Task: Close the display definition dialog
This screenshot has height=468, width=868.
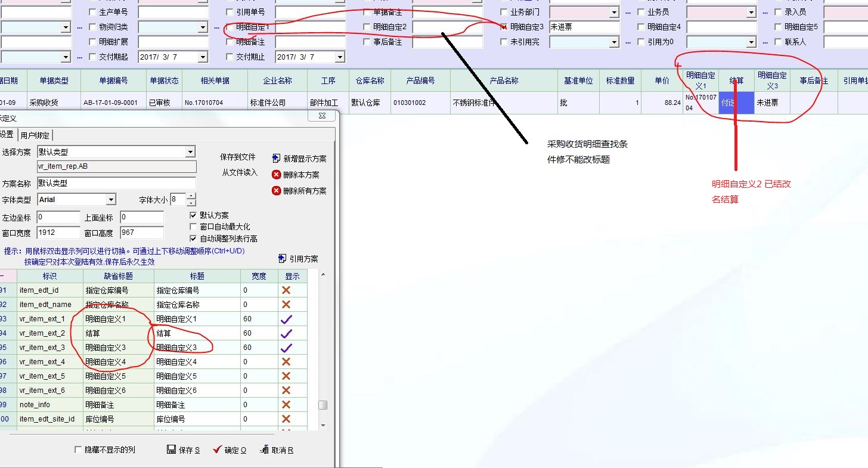Action: tap(322, 116)
